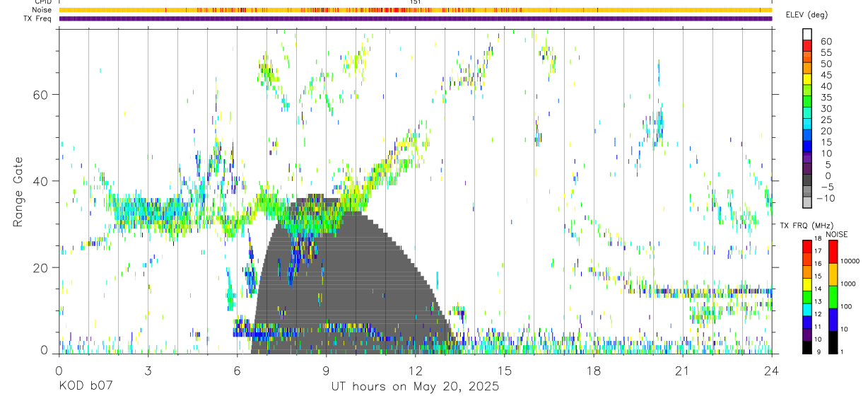Click the yellow-orange Noise status bar
This screenshot has width=868, height=401.
tap(416, 10)
